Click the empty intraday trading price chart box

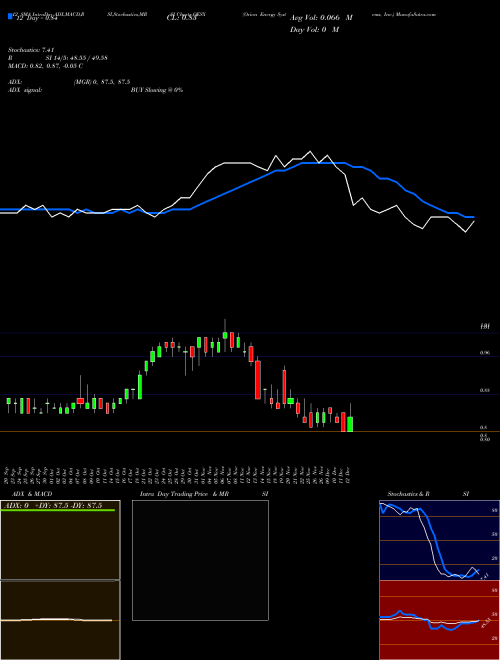coord(200,560)
